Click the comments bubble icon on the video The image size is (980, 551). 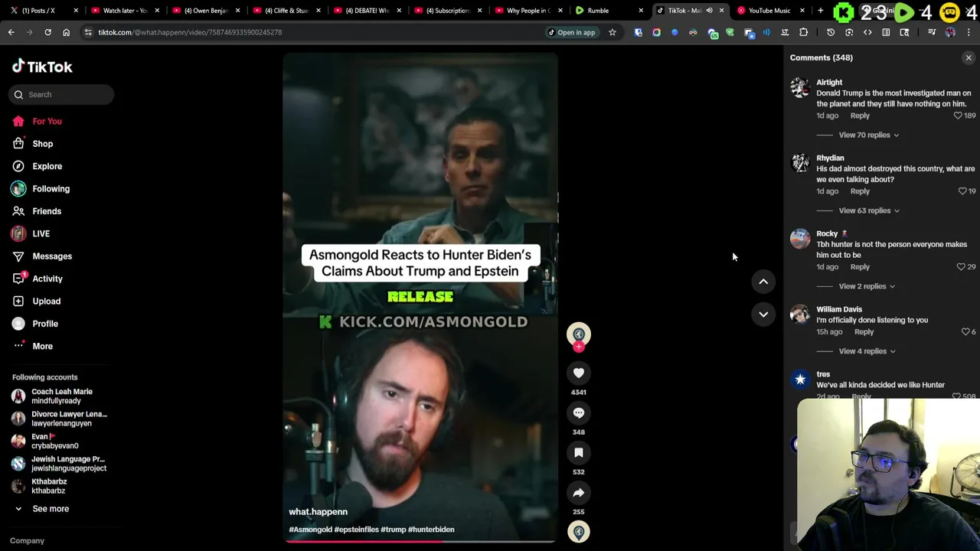579,412
